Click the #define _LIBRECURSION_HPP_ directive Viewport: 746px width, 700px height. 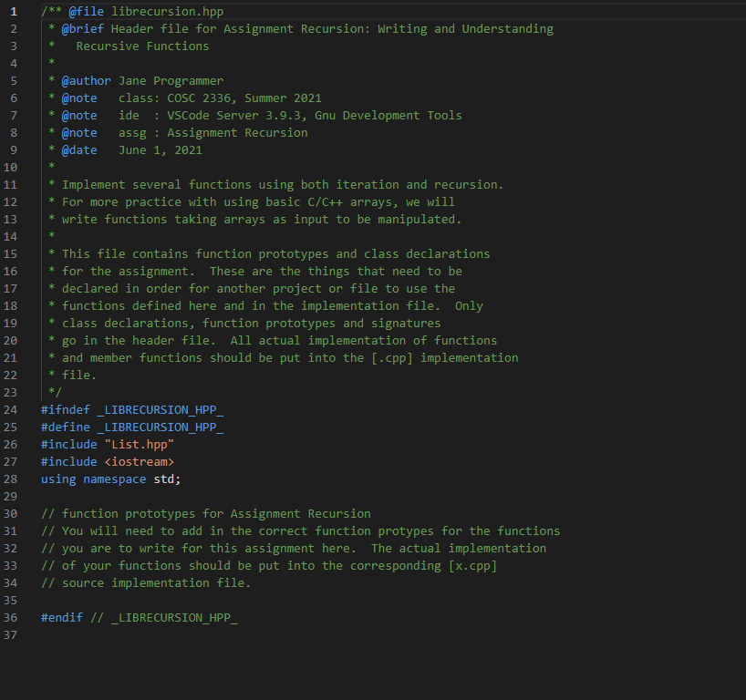132,427
